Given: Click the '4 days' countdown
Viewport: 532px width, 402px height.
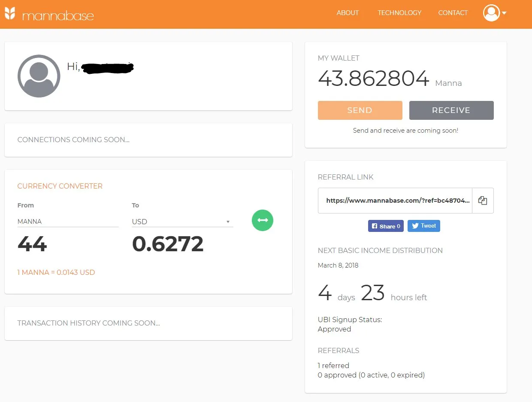Looking at the screenshot, I should [x=336, y=293].
